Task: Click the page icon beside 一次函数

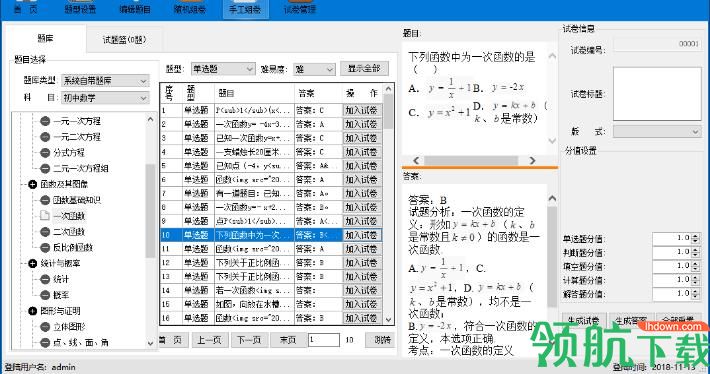Action: pyautogui.click(x=44, y=216)
